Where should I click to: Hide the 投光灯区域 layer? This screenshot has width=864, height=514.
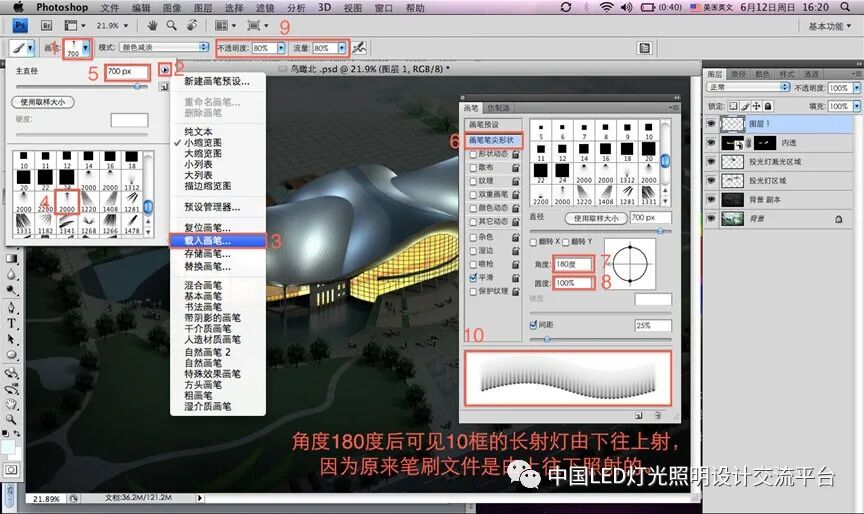click(711, 180)
